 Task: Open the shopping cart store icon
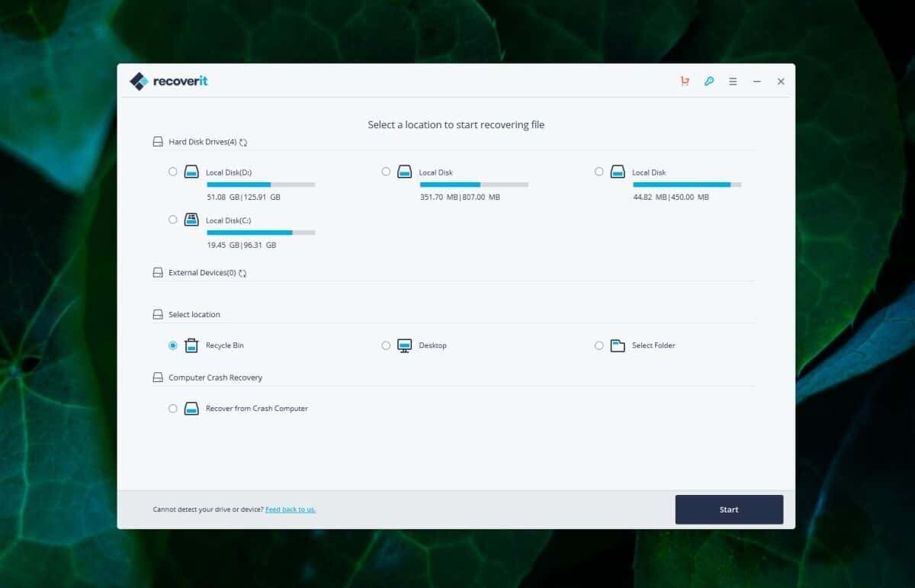tap(684, 80)
